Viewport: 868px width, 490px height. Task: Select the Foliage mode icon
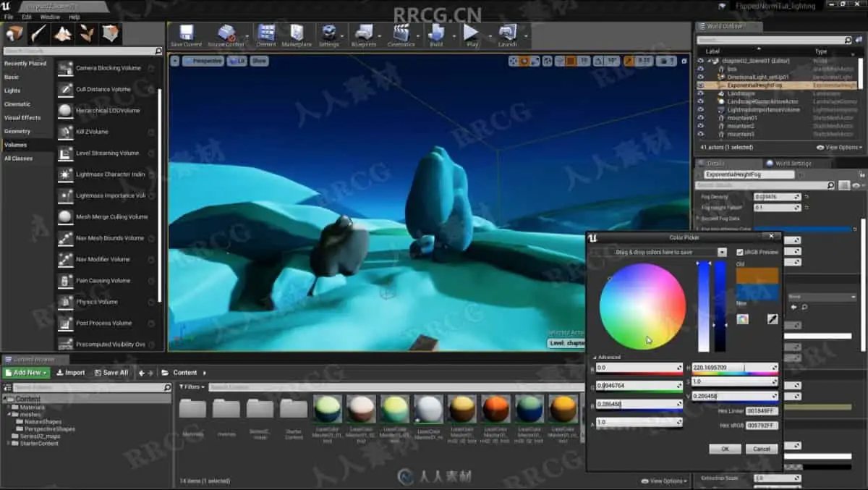[87, 33]
